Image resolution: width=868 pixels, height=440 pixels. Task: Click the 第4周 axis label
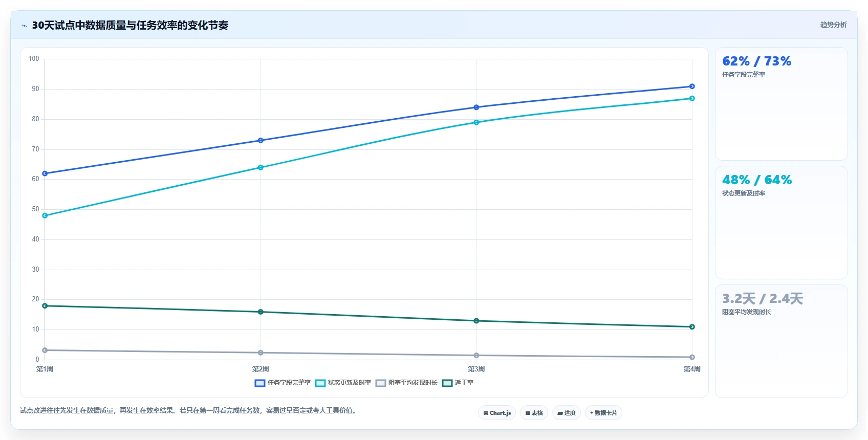click(692, 369)
